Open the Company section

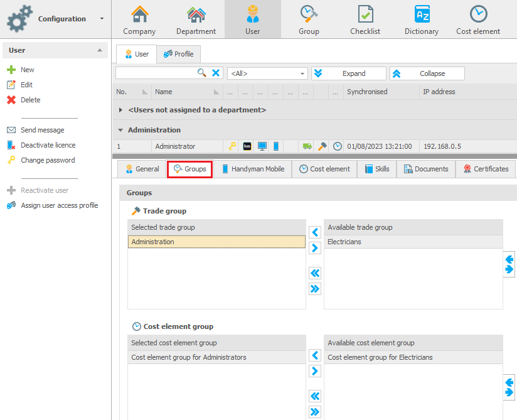pos(139,19)
